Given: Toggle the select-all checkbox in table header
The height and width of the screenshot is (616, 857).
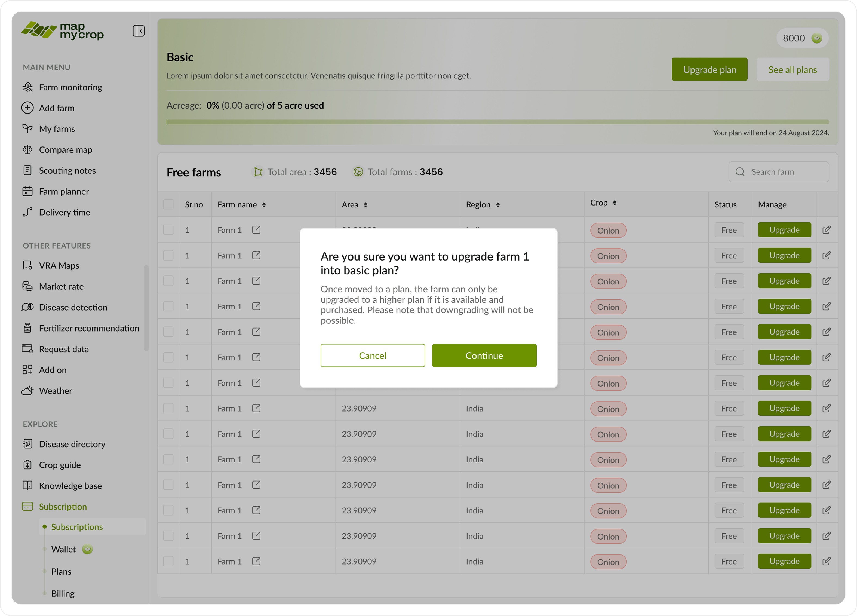Looking at the screenshot, I should pos(168,204).
